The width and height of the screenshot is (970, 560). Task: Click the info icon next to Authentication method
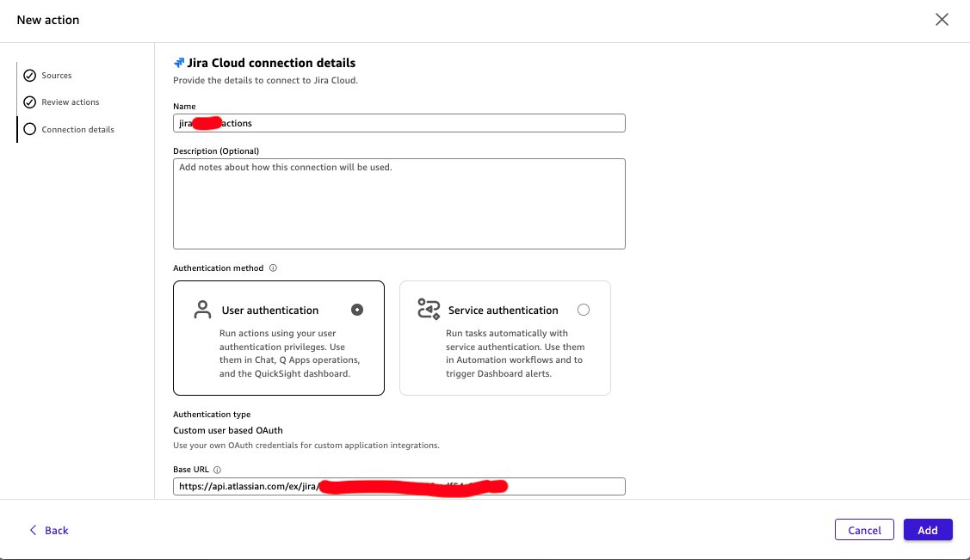click(273, 268)
